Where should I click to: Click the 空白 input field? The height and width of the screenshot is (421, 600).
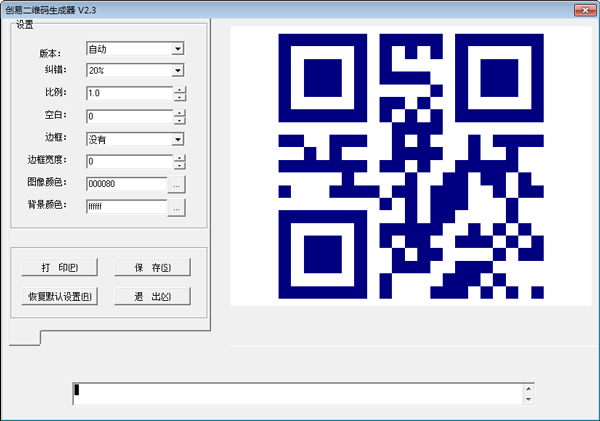coord(130,116)
